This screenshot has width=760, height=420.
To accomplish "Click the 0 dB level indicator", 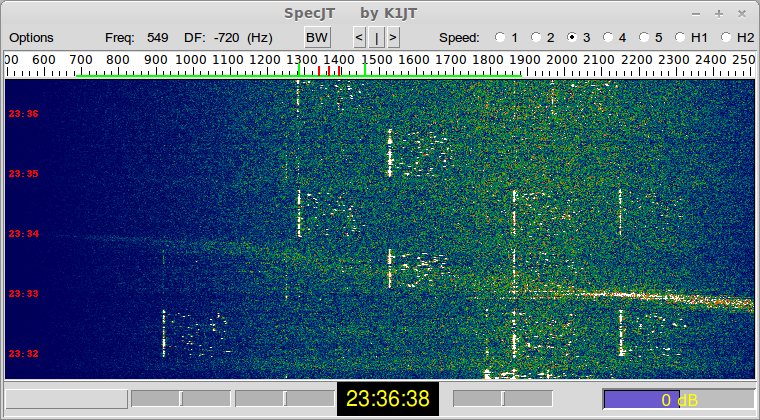I will pos(679,400).
